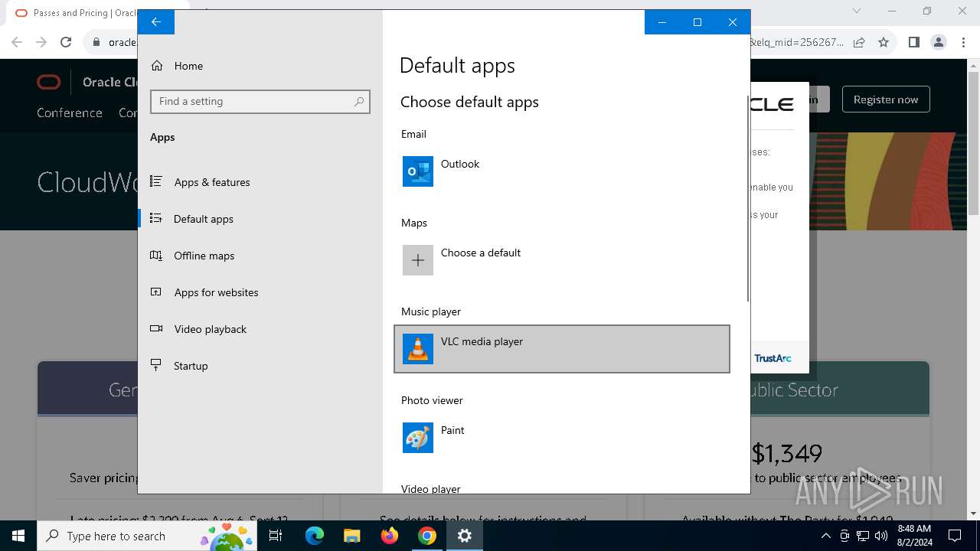Open the Windows Start menu

point(18,536)
